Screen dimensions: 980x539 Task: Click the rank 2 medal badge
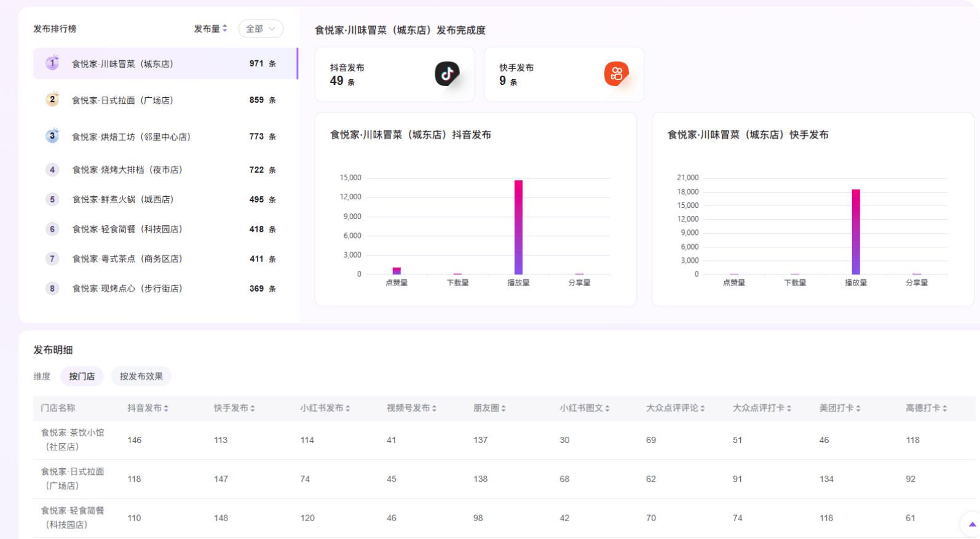pos(52,100)
